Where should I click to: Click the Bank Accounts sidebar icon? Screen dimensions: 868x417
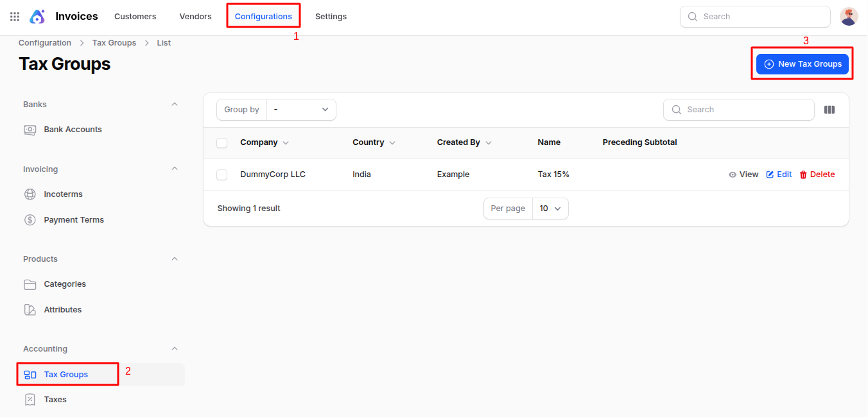coord(30,130)
